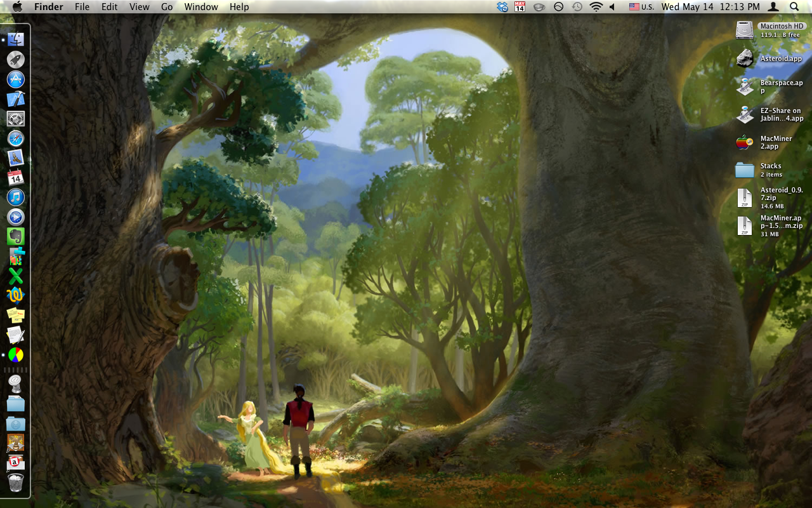This screenshot has width=812, height=508.
Task: Open System Preferences gear in dock
Action: pos(15,118)
